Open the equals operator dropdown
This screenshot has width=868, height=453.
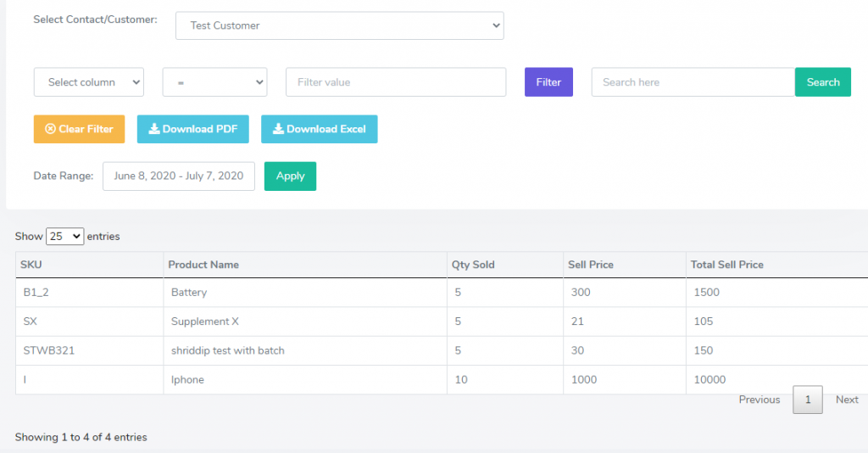click(214, 82)
